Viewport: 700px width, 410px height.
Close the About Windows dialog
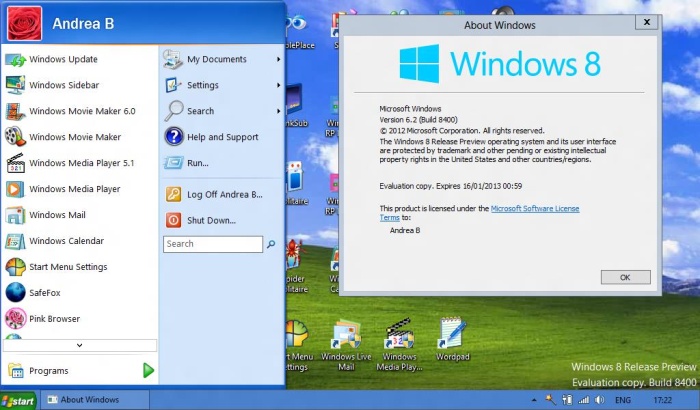coord(646,22)
